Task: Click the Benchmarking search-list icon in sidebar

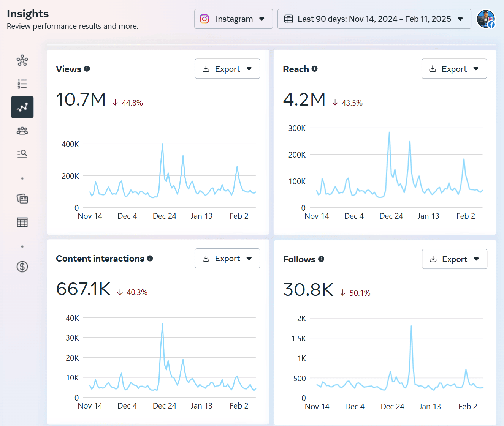Action: [x=22, y=154]
